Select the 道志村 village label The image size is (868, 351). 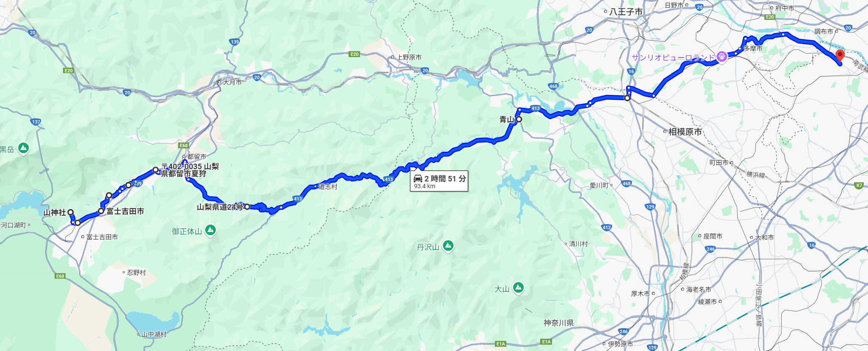click(328, 186)
